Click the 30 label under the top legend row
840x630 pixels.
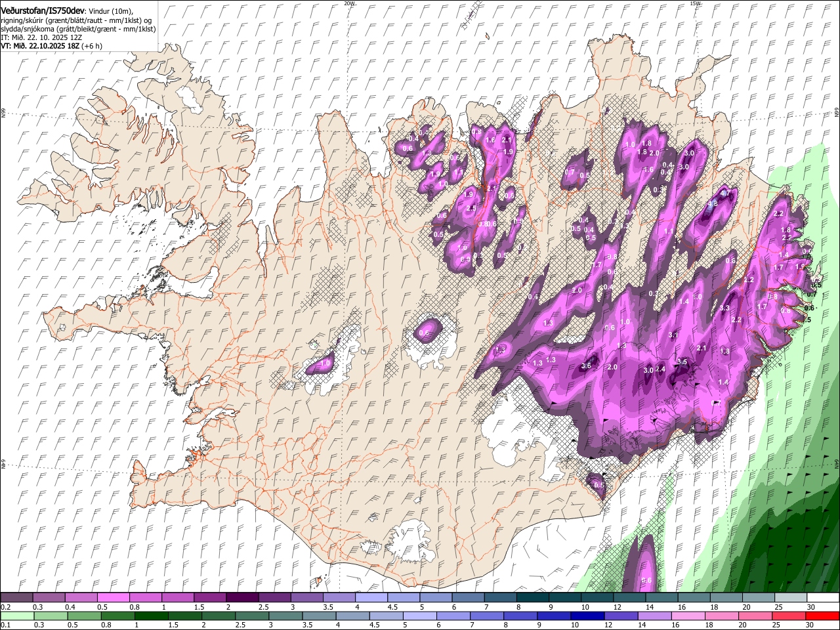coord(811,606)
